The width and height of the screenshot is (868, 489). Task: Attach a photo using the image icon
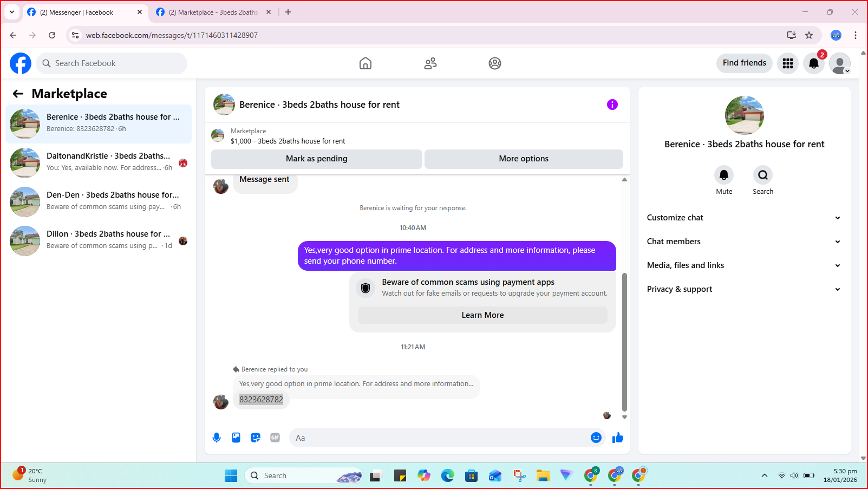236,438
